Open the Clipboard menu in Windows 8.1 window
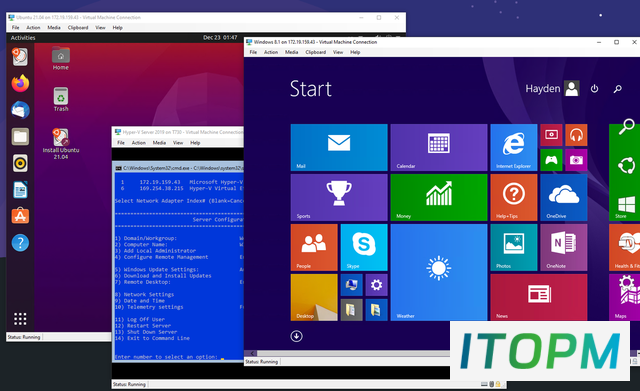640x391 pixels. [316, 52]
